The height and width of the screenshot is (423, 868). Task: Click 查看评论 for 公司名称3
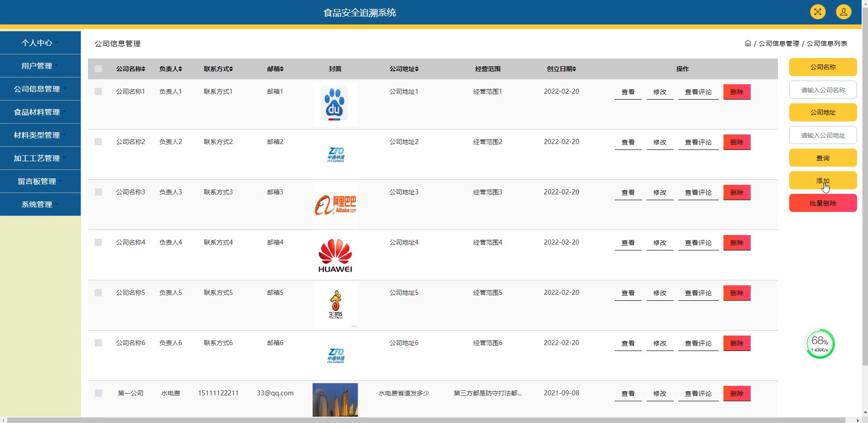pos(698,192)
